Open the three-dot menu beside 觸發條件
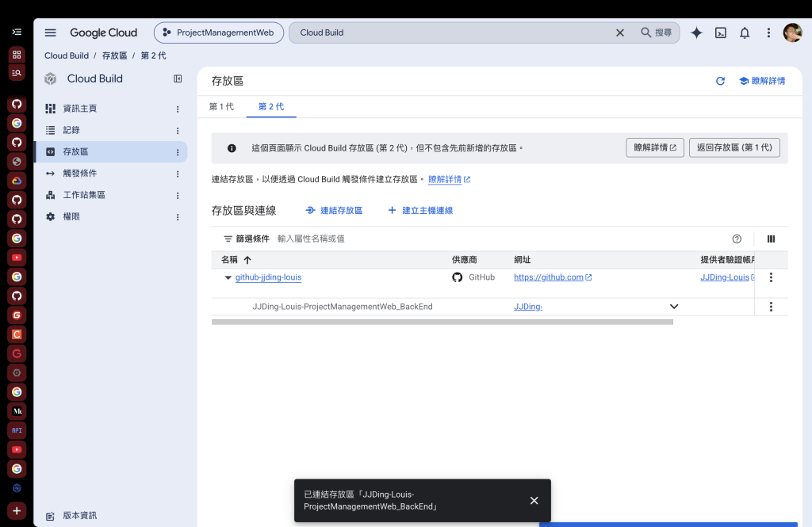This screenshot has width=812, height=527. pos(178,174)
